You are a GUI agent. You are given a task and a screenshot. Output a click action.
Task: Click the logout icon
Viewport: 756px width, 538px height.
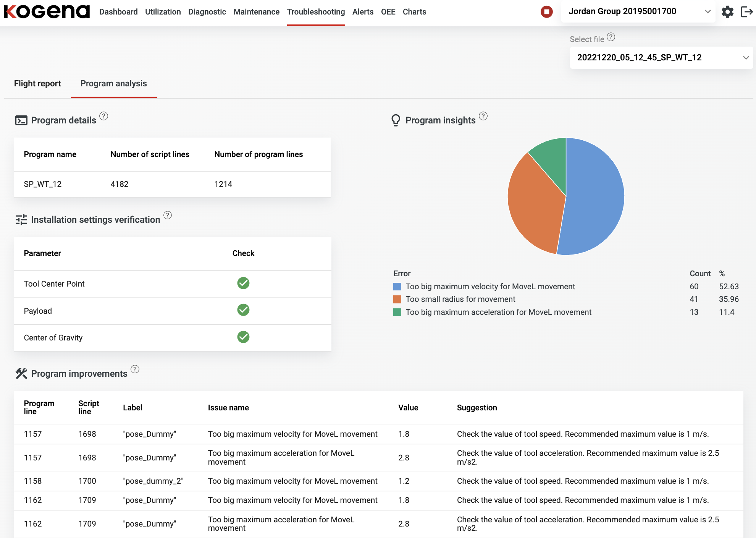[746, 12]
